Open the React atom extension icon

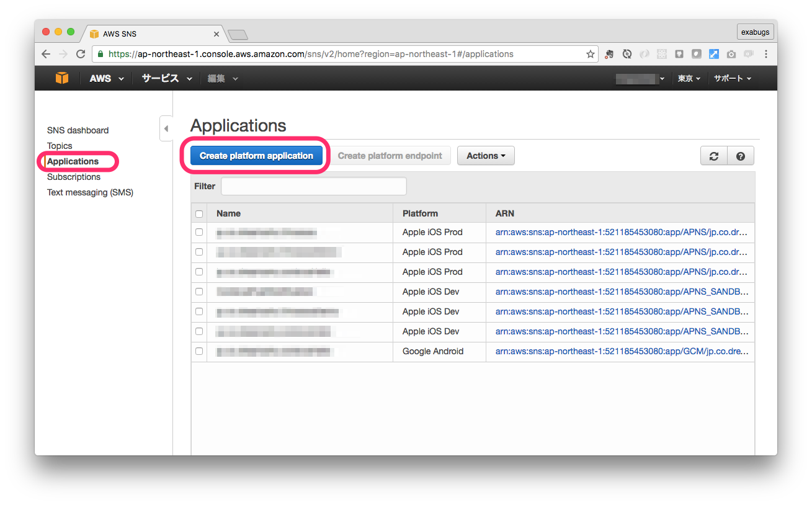pyautogui.click(x=662, y=54)
